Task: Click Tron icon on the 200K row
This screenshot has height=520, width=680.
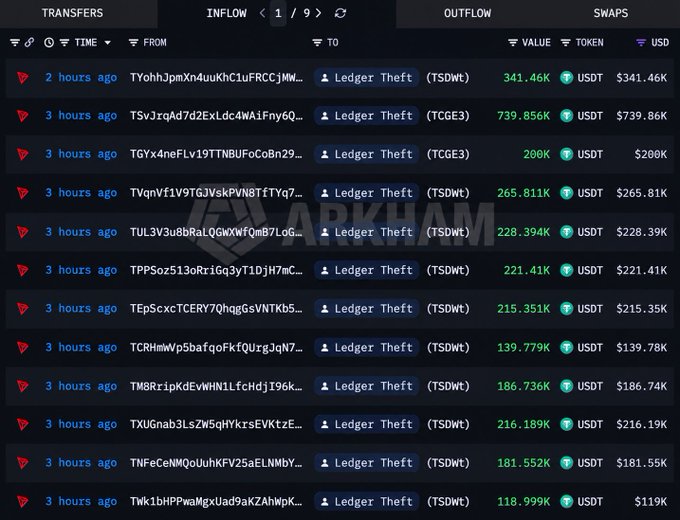Action: (x=23, y=154)
